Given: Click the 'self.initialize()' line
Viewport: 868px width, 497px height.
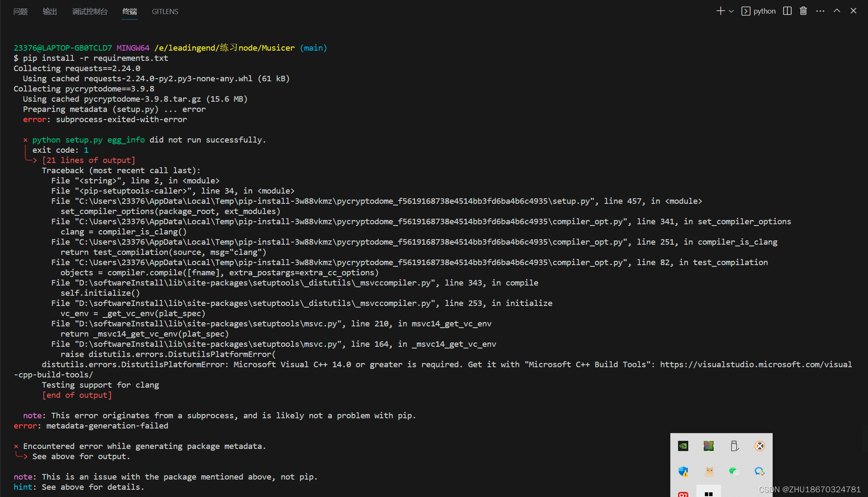Looking at the screenshot, I should pos(100,293).
